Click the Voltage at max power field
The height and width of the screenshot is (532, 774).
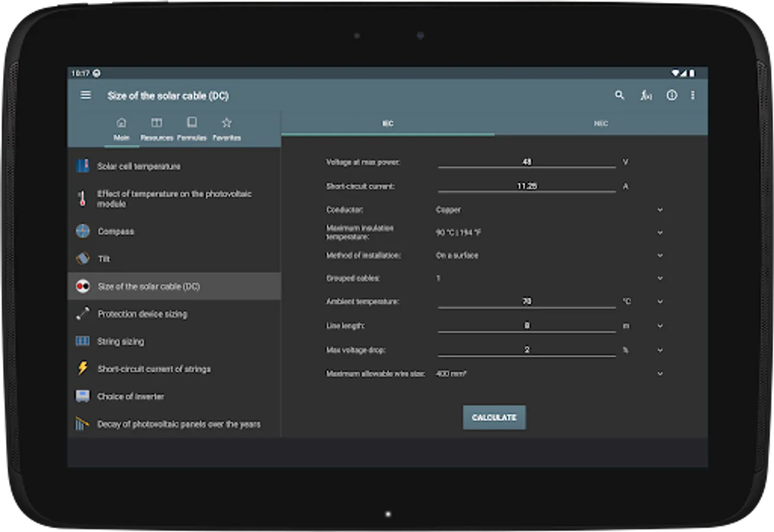pos(526,161)
